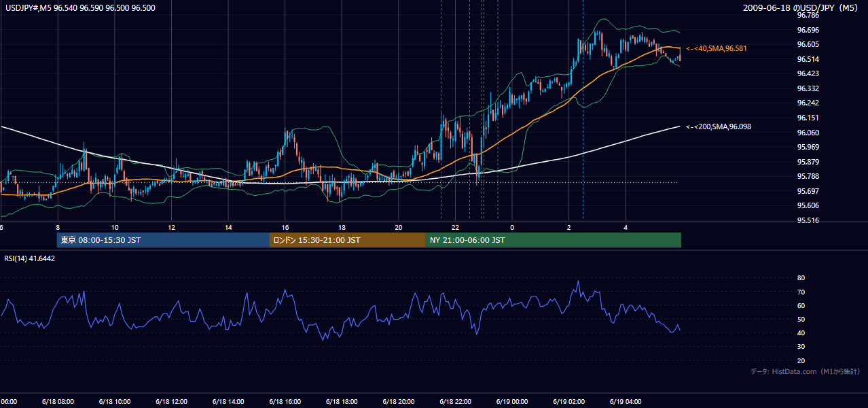The image size is (868, 408).
Task: Click price axis label 95.516
Action: coord(808,220)
